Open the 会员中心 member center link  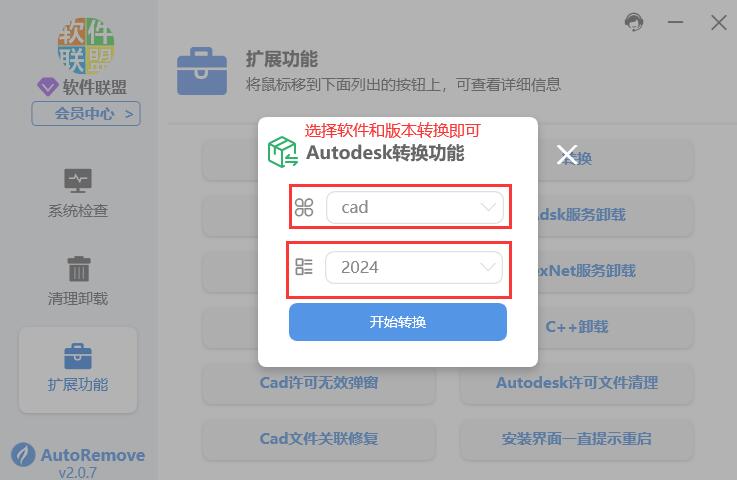(x=86, y=114)
